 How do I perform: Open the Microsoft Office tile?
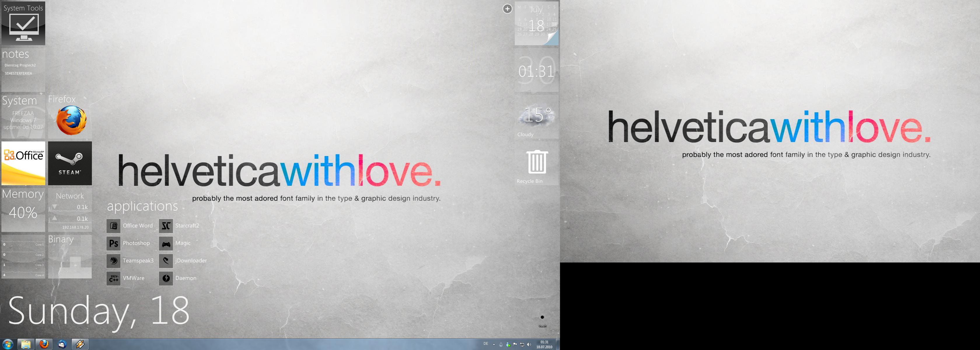[23, 163]
